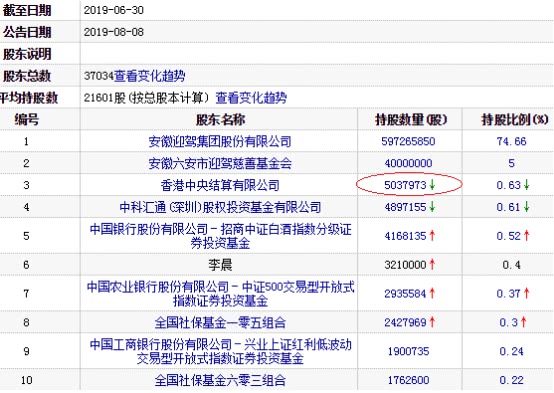The width and height of the screenshot is (554, 393).
Task: Open 查看变化趋势 link beside 股东总数 37034
Action: pyautogui.click(x=149, y=76)
